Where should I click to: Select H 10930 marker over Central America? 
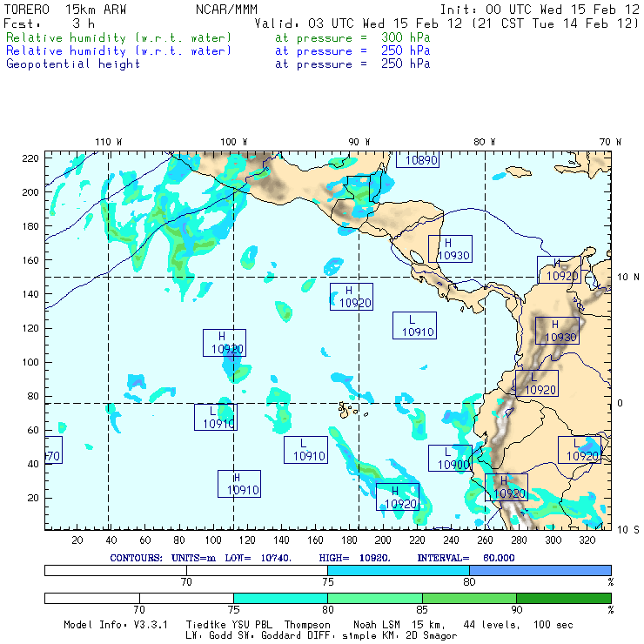(450, 249)
